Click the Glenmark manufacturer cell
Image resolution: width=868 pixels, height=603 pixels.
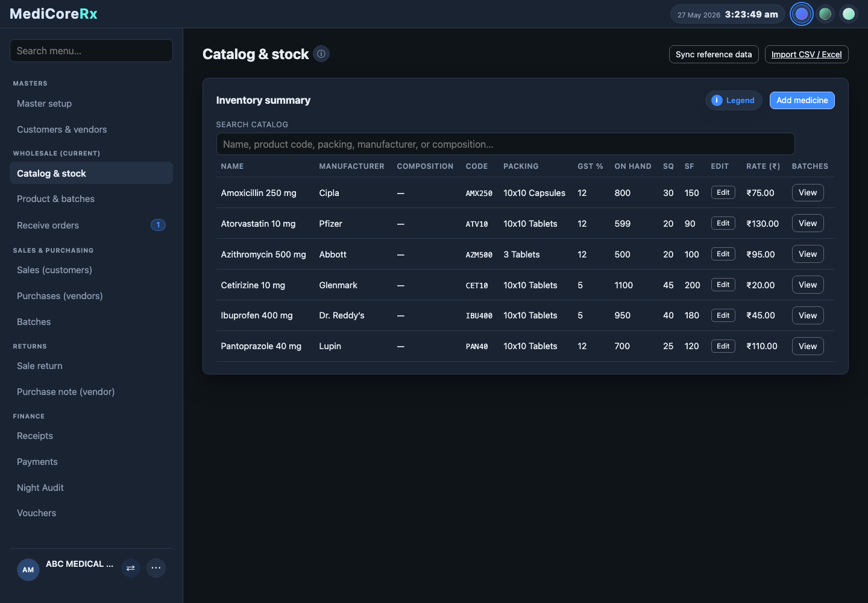(338, 285)
